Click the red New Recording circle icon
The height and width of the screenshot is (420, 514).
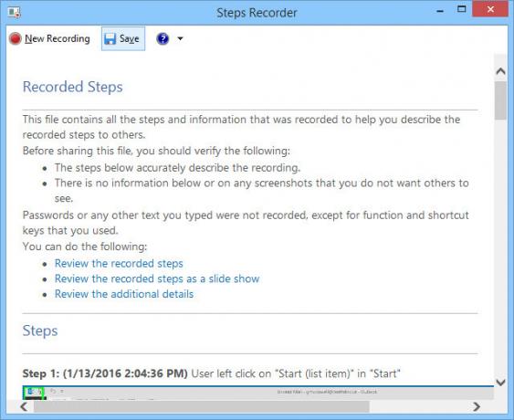pyautogui.click(x=16, y=38)
